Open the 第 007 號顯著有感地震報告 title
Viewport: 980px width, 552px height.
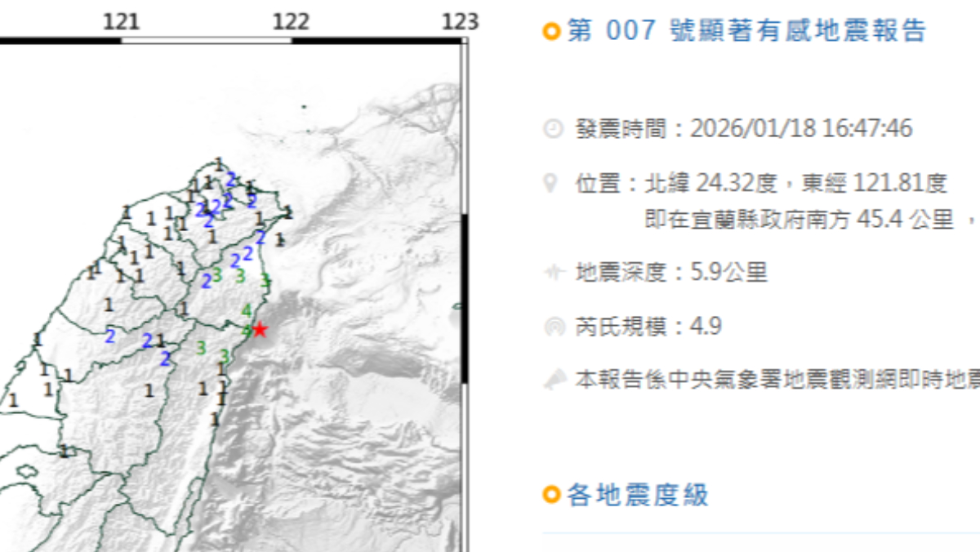coord(746,31)
